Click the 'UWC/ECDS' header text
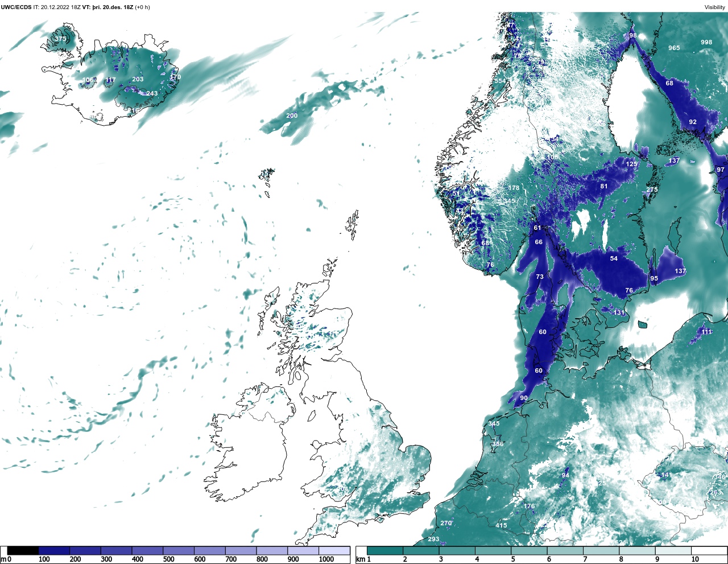This screenshot has height=564, width=728. [x=16, y=7]
